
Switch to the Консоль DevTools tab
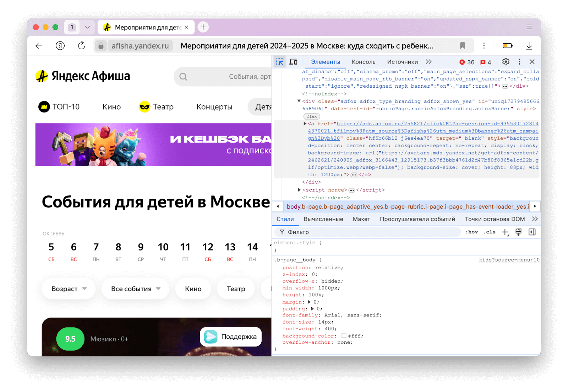(364, 62)
